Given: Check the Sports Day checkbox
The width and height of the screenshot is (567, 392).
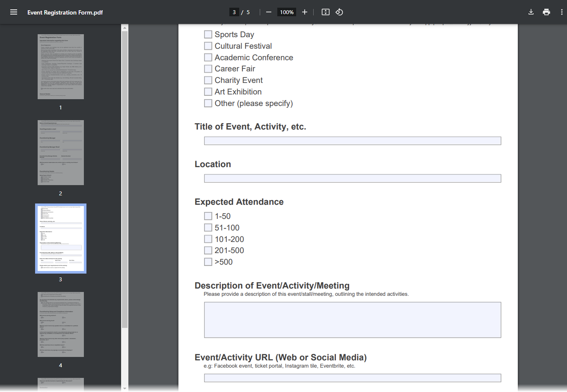Looking at the screenshot, I should (208, 34).
